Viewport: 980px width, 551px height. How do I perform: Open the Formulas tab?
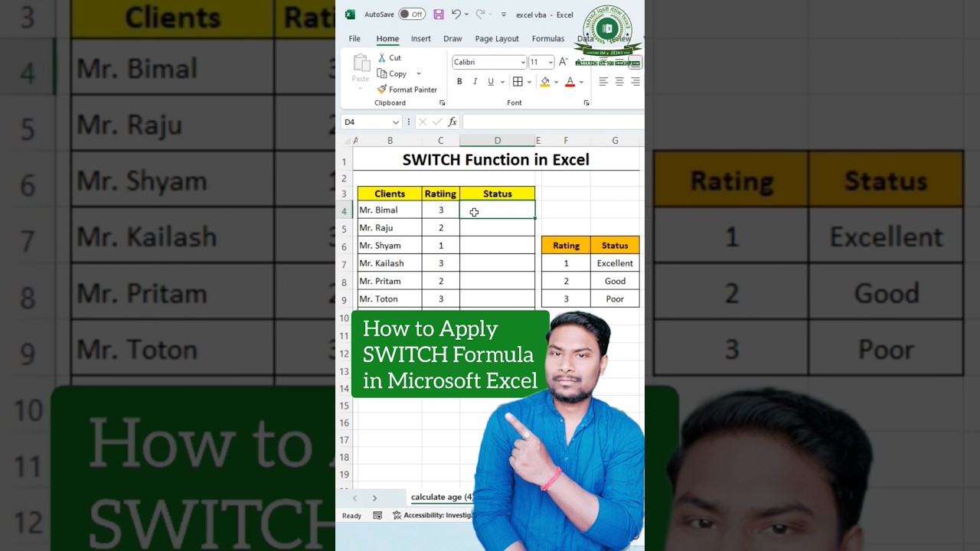tap(548, 38)
